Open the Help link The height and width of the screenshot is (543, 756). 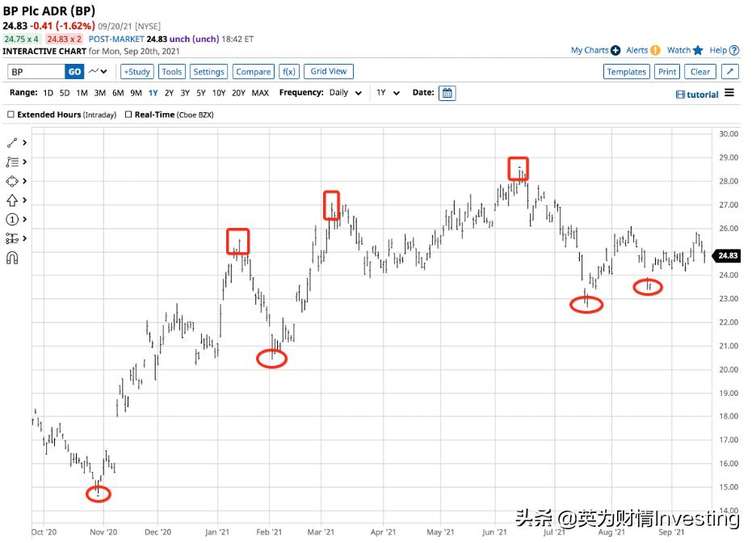click(x=718, y=50)
